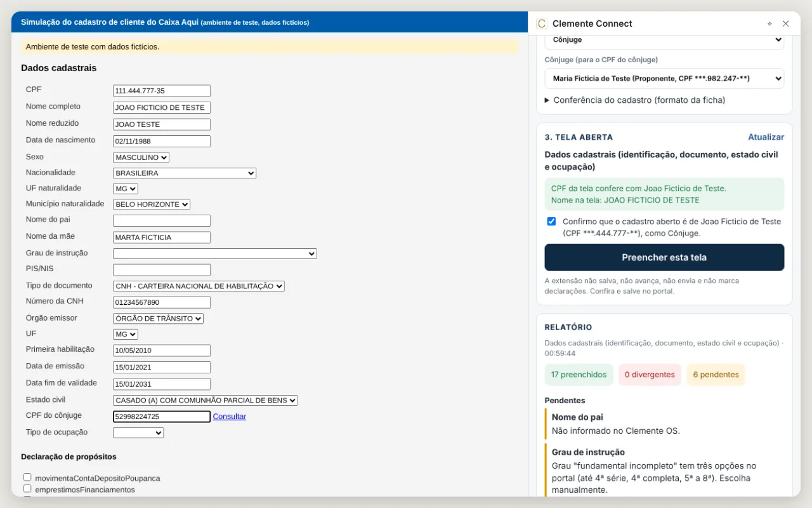Click the Nome reduzido field
The width and height of the screenshot is (812, 508).
pyautogui.click(x=162, y=124)
